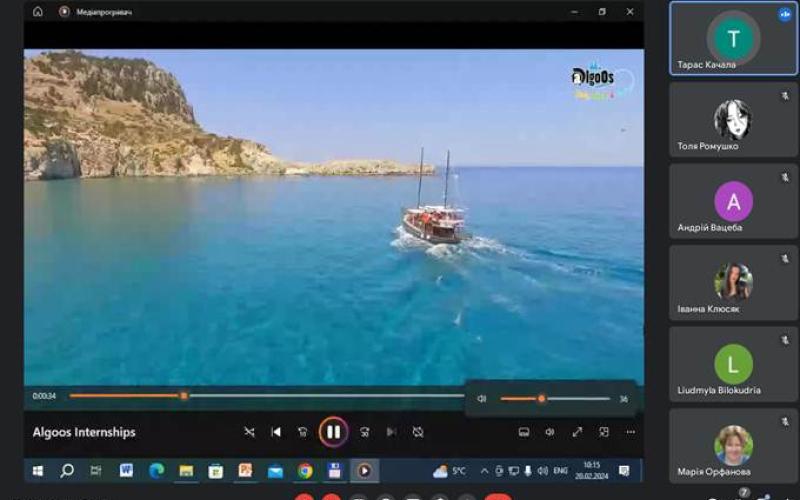Select the Іванна Клюсяк participant tile
Viewport: 800px width, 500px height.
734,283
